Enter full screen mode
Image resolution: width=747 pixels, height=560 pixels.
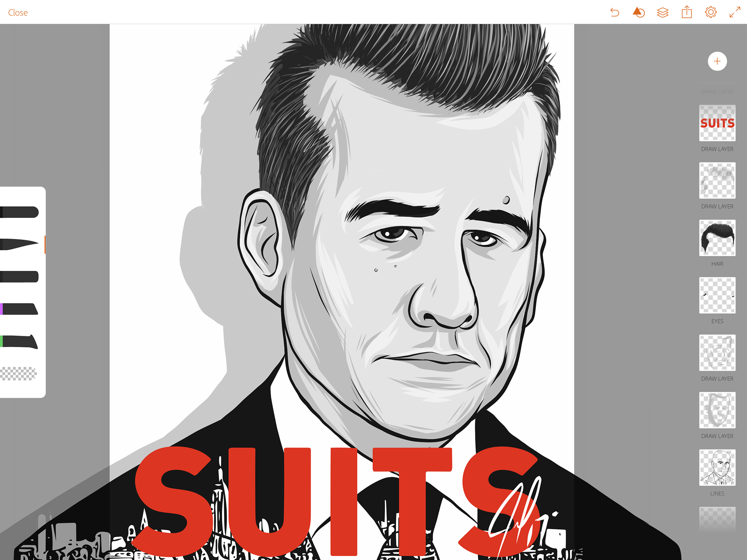click(735, 12)
